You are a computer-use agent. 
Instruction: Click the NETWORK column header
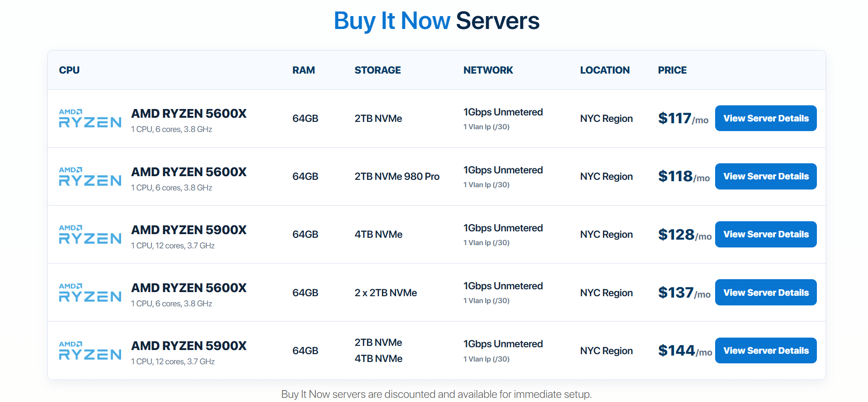point(488,70)
